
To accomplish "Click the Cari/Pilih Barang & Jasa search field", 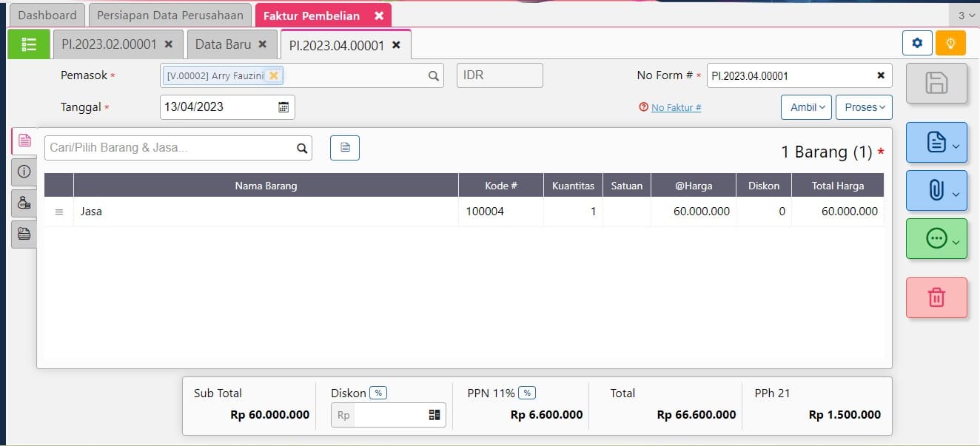I will tap(170, 148).
